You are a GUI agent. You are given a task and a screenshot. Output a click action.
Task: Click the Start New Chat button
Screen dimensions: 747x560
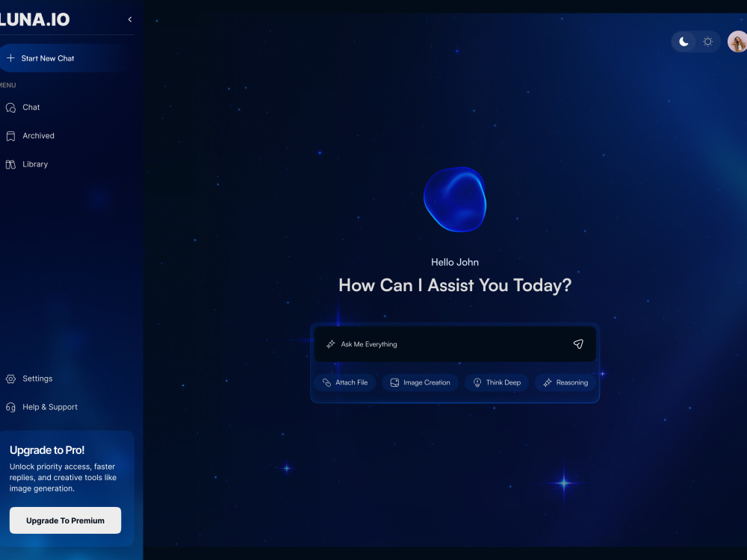[66, 58]
